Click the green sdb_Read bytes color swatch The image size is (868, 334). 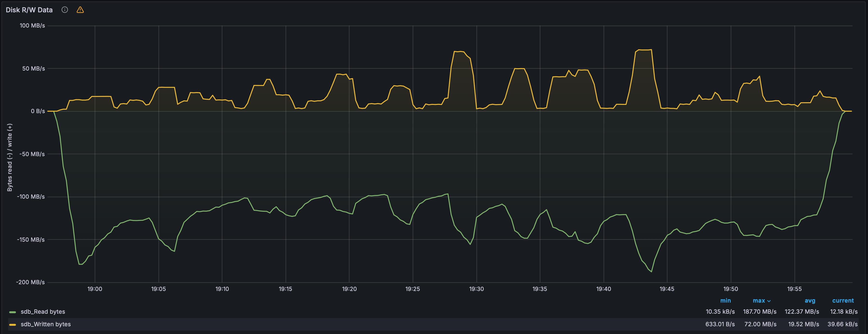(13, 312)
